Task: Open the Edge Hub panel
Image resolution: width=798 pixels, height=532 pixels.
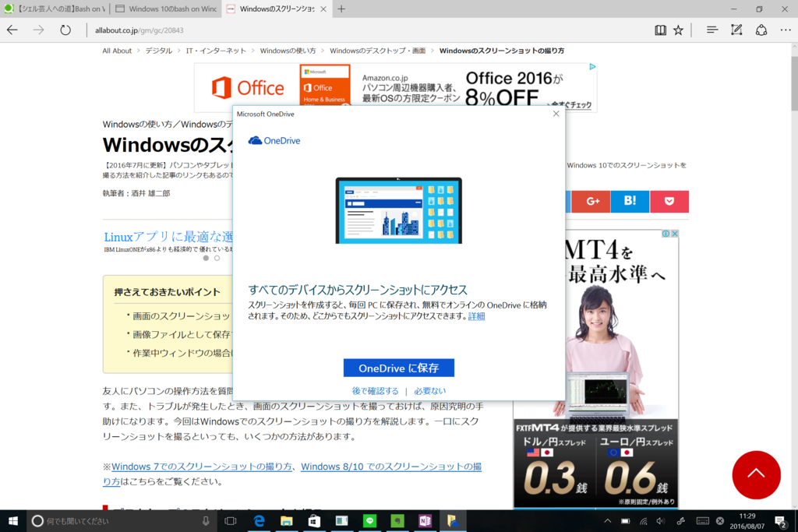Action: point(712,30)
